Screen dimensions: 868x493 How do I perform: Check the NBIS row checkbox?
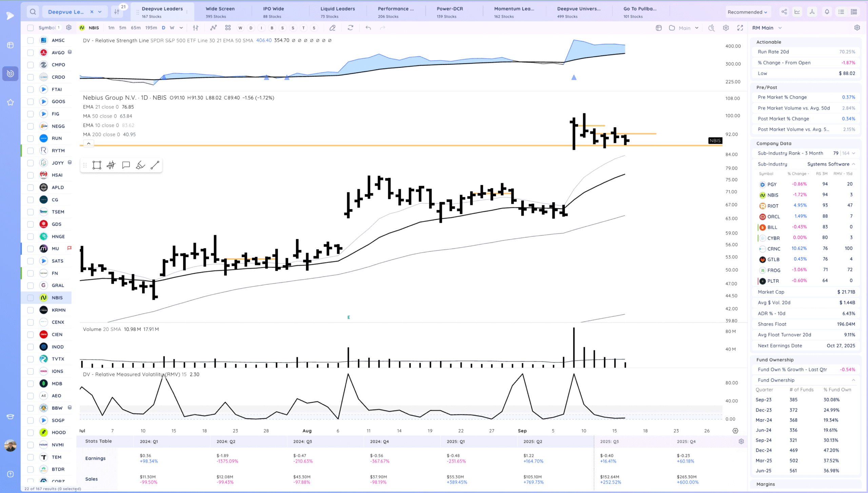pos(31,298)
